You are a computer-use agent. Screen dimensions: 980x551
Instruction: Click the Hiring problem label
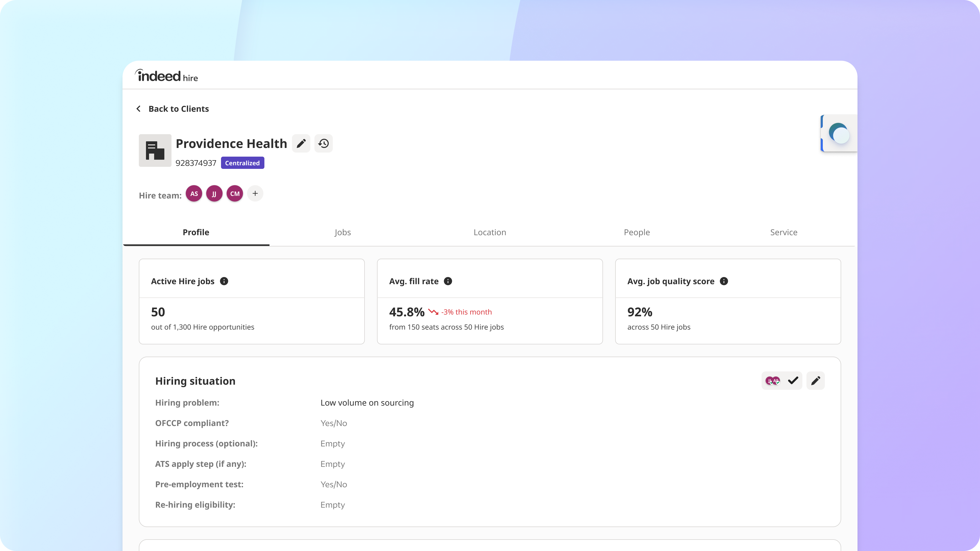pyautogui.click(x=187, y=403)
